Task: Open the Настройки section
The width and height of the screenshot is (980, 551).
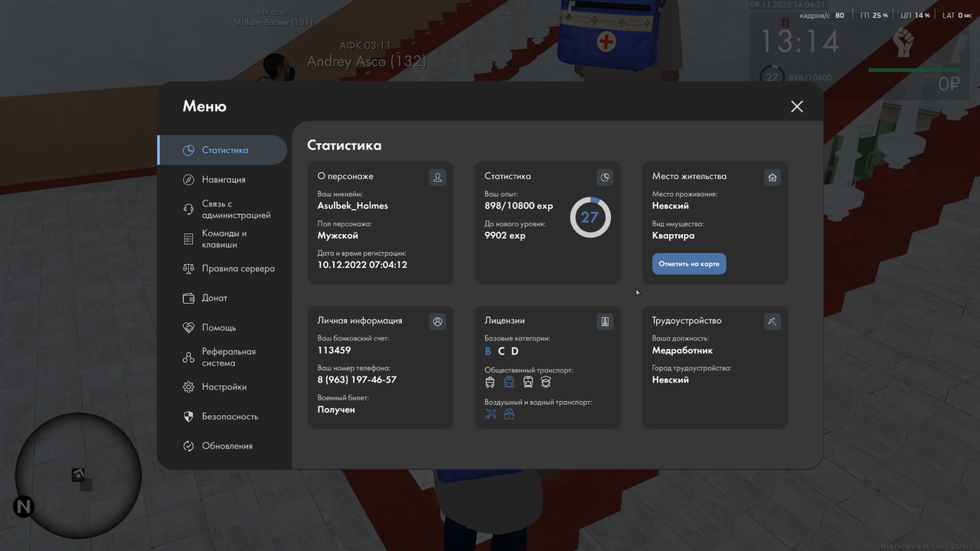Action: (222, 387)
